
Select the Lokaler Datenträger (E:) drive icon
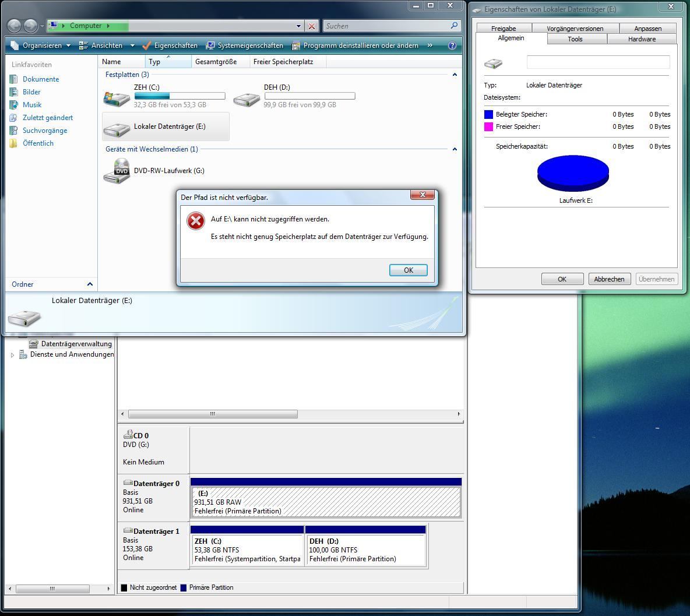pos(116,129)
